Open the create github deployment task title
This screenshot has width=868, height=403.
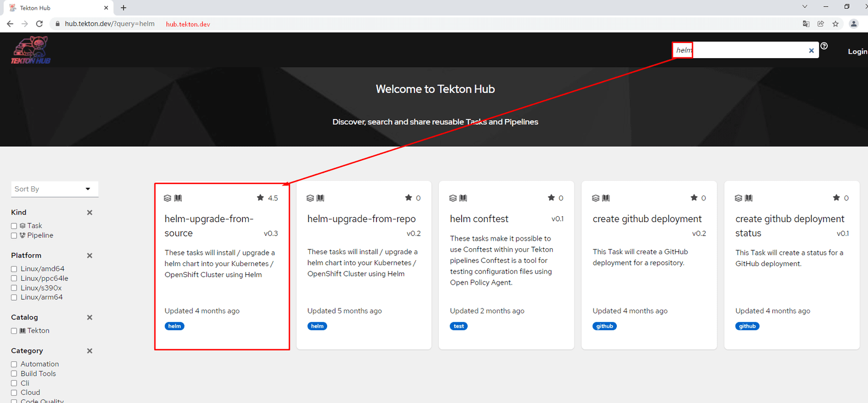click(647, 219)
